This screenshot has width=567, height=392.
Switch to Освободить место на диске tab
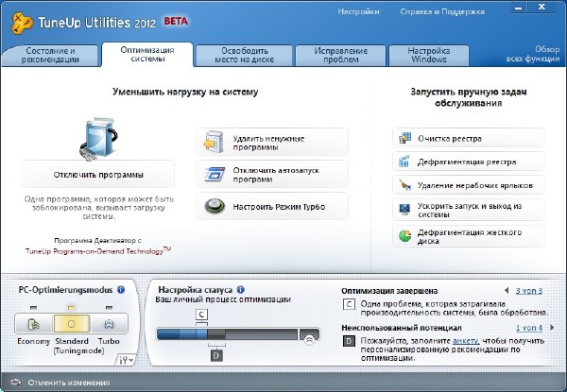(243, 54)
